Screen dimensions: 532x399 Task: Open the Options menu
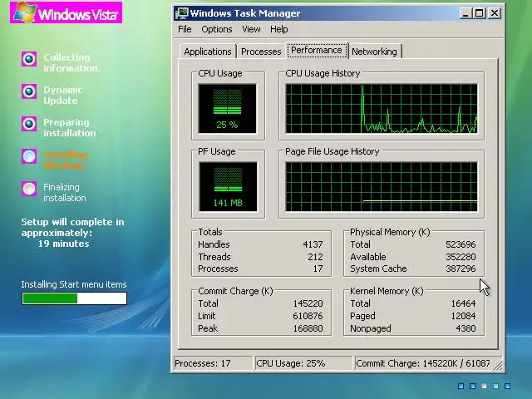coord(217,29)
